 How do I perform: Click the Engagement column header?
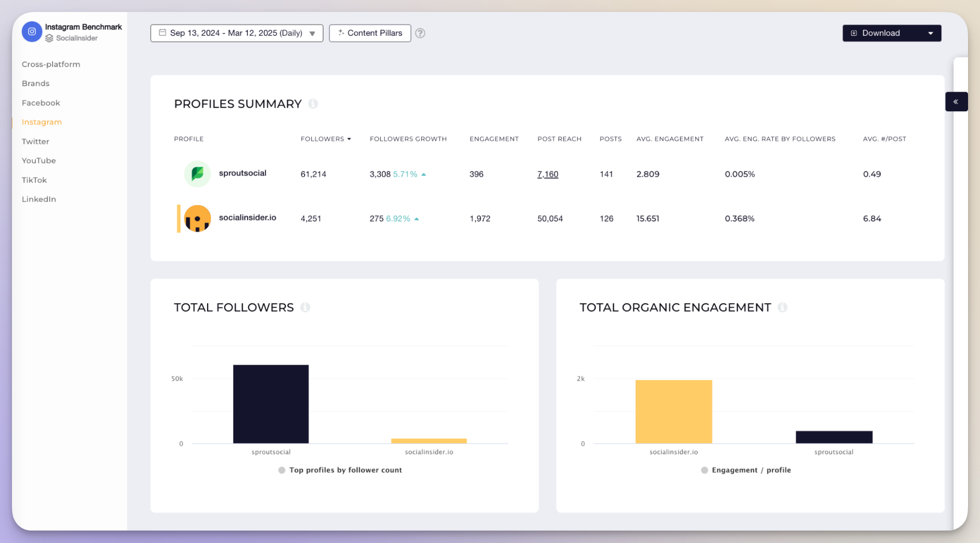(494, 139)
